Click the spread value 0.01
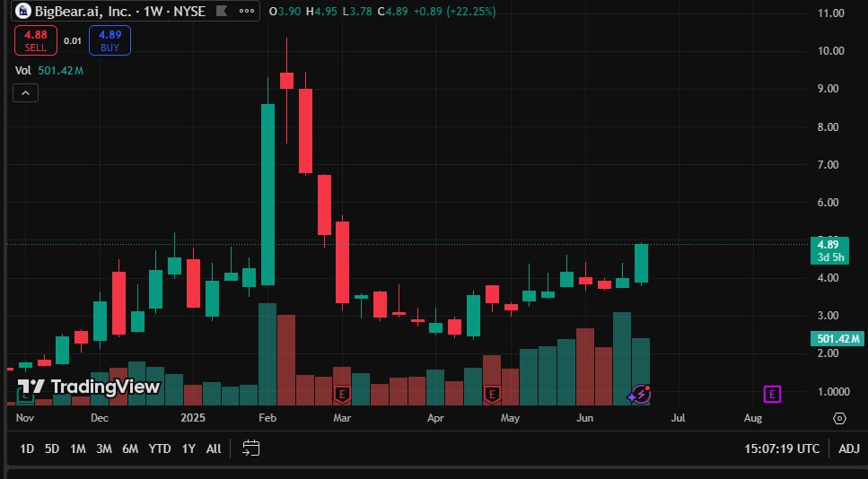This screenshot has height=479, width=868. [73, 41]
